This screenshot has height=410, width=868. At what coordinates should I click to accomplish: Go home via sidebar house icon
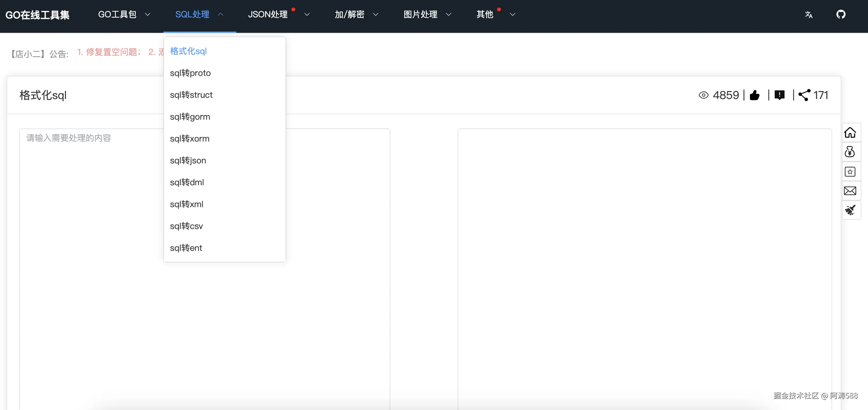coord(850,133)
